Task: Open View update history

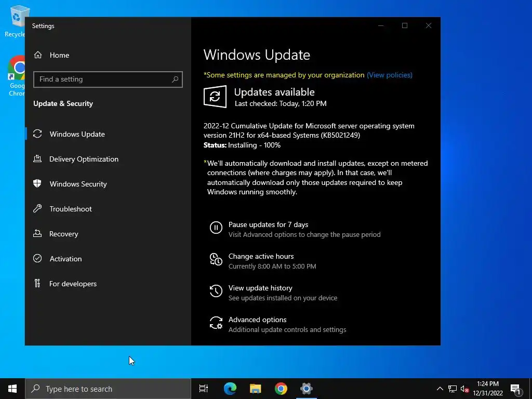Action: pos(260,288)
